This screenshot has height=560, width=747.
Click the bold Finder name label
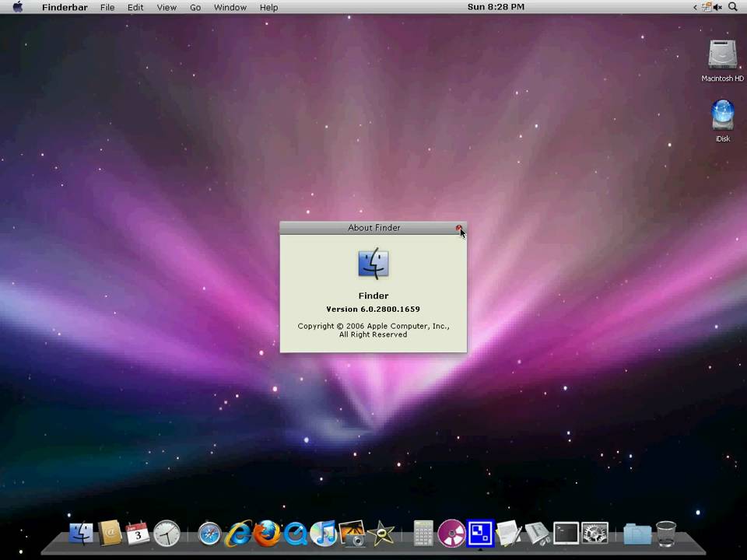[x=373, y=296]
